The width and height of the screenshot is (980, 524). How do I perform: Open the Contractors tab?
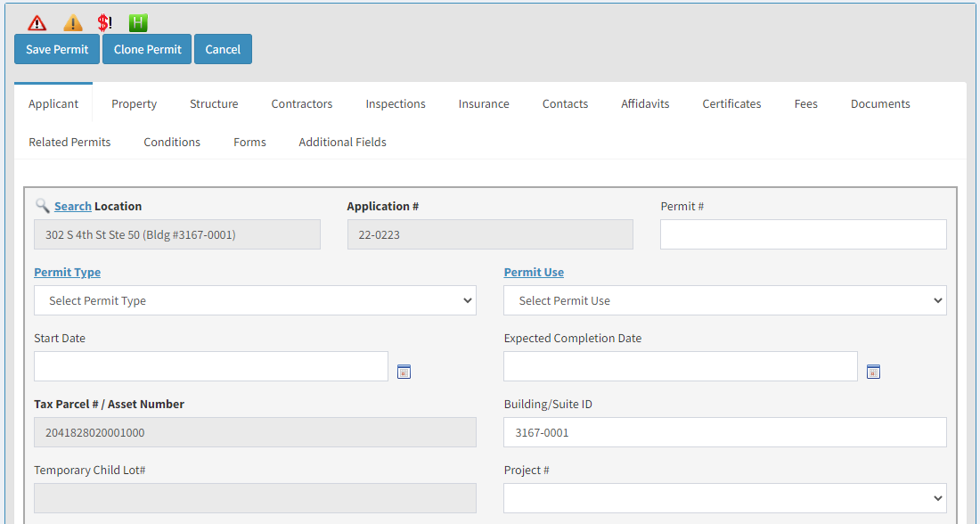(302, 103)
